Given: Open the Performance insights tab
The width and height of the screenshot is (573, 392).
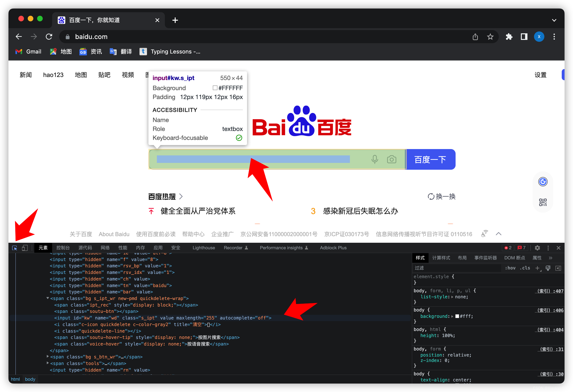Looking at the screenshot, I should point(284,248).
